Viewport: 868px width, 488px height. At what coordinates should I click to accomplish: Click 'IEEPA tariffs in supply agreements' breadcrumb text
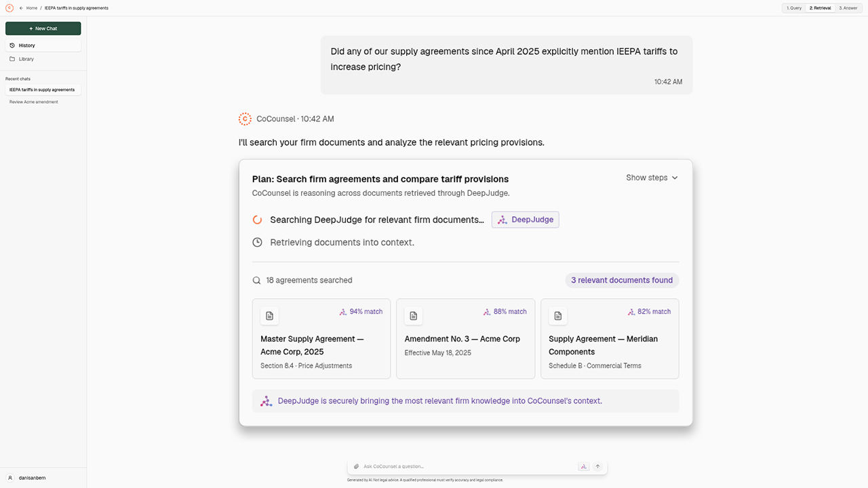[x=77, y=8]
